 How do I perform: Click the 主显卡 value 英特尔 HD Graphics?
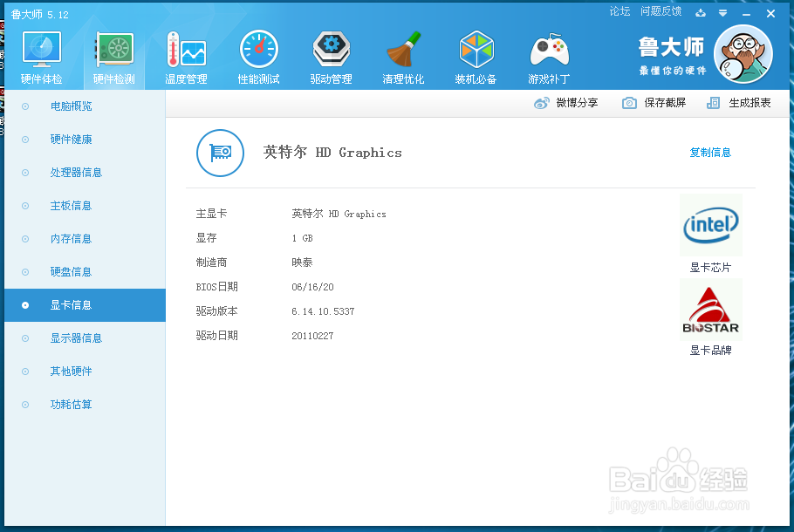click(339, 215)
